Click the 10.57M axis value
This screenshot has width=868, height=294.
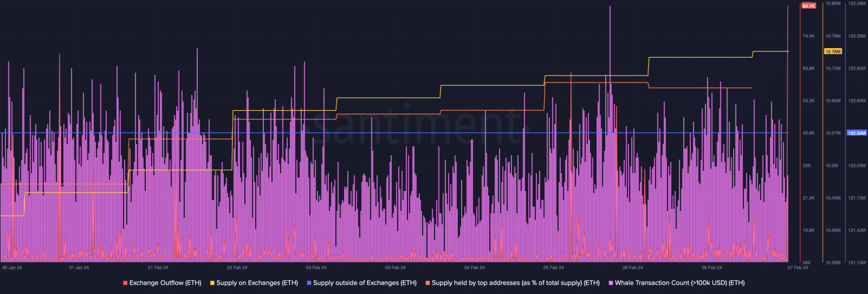click(832, 133)
